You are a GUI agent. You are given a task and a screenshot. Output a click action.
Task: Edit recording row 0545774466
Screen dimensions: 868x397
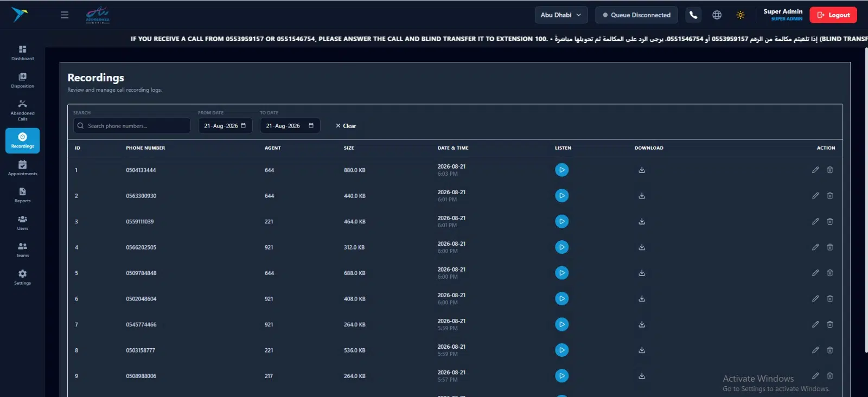(815, 324)
